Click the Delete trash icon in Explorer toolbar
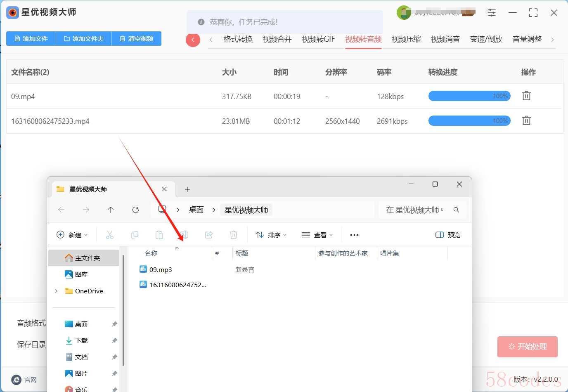This screenshot has height=392, width=568. 233,235
